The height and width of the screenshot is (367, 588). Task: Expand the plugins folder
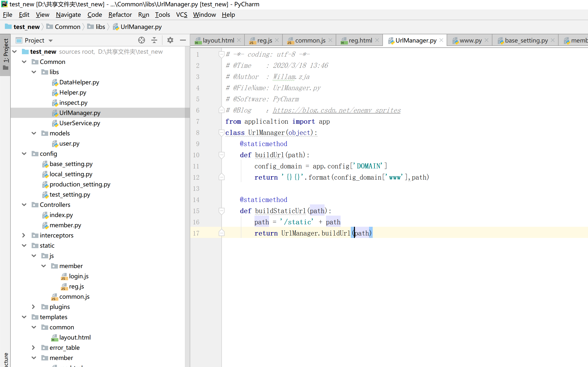34,307
